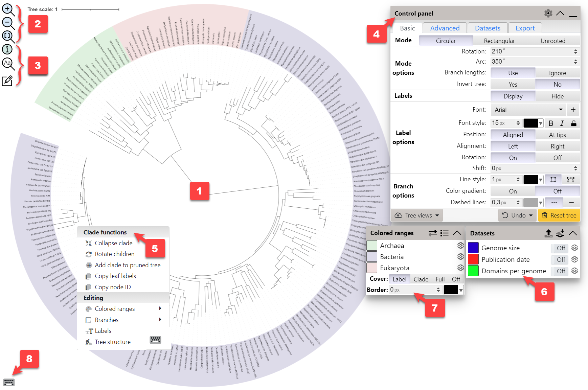Open Publication date dataset settings gear
588x390 pixels.
tap(574, 259)
